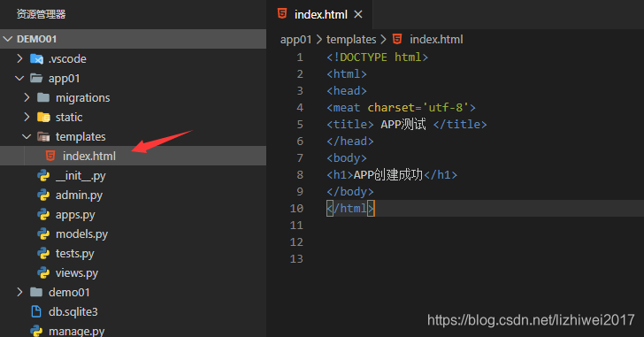
Task: Open views.py from the explorer
Action: pyautogui.click(x=77, y=273)
